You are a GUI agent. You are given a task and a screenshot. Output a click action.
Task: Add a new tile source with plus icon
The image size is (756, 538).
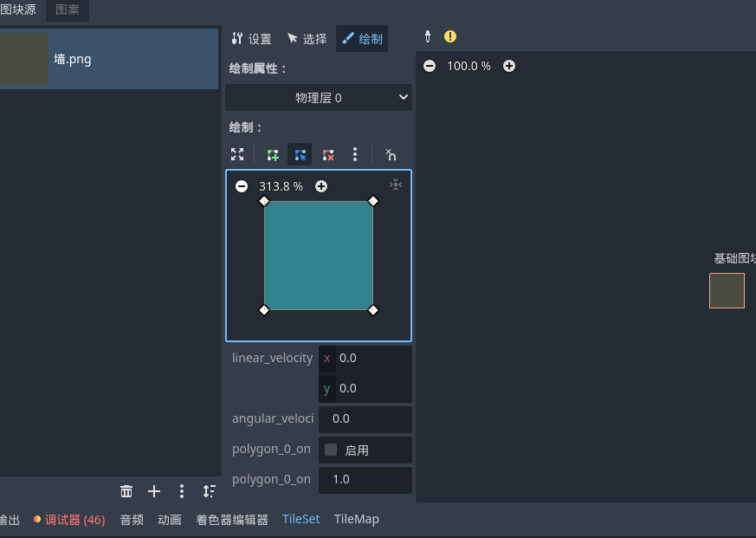click(154, 491)
